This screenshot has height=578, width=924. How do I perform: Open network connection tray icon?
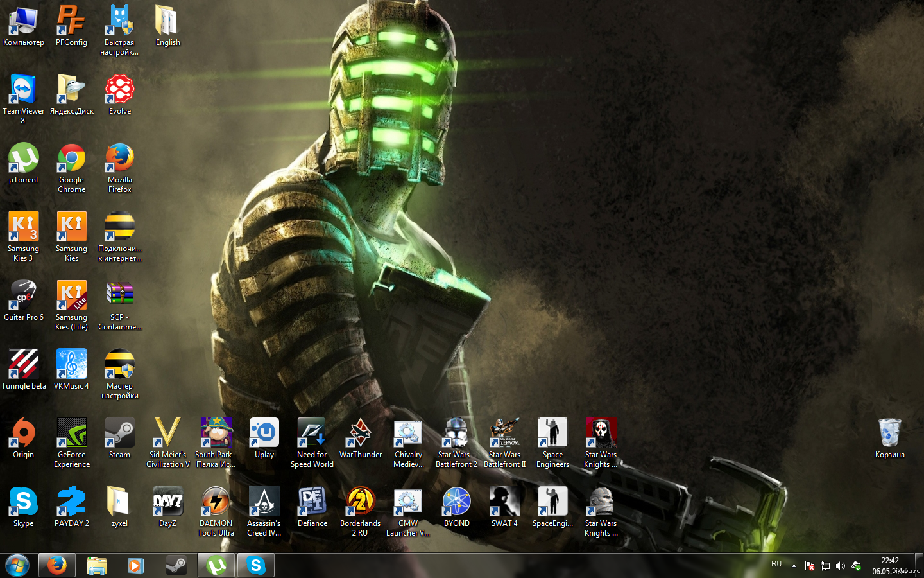pos(825,566)
